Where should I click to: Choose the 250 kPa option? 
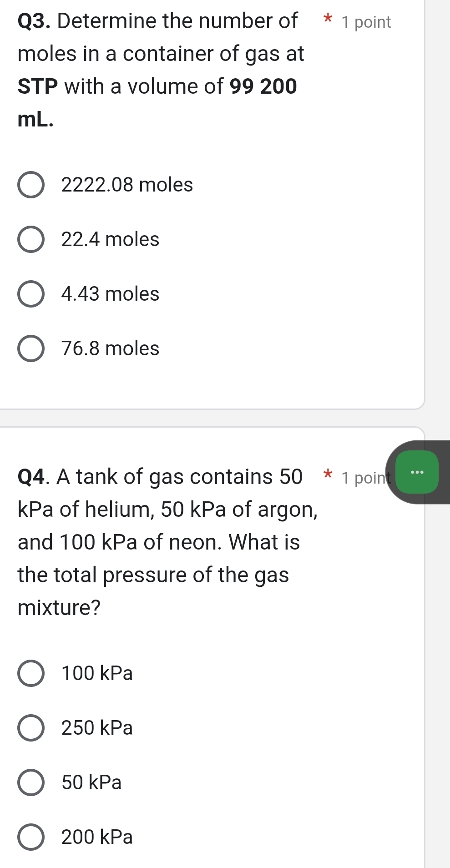31,728
